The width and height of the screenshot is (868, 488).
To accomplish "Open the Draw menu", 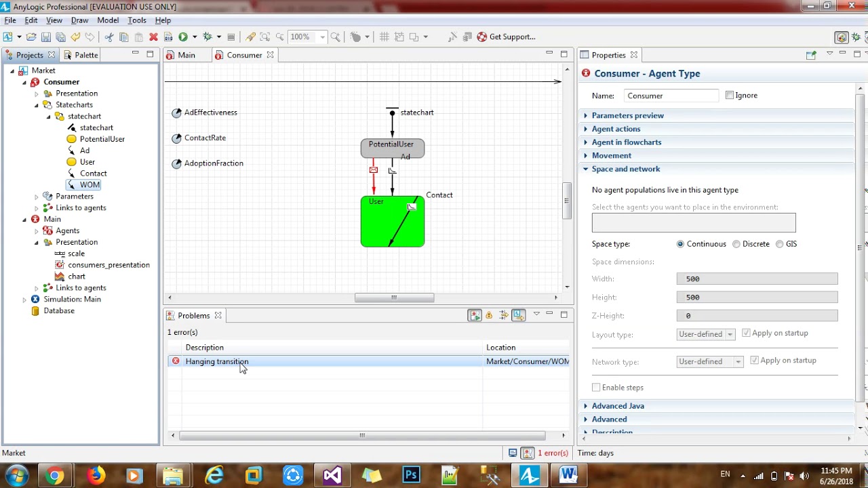I will pyautogui.click(x=80, y=20).
